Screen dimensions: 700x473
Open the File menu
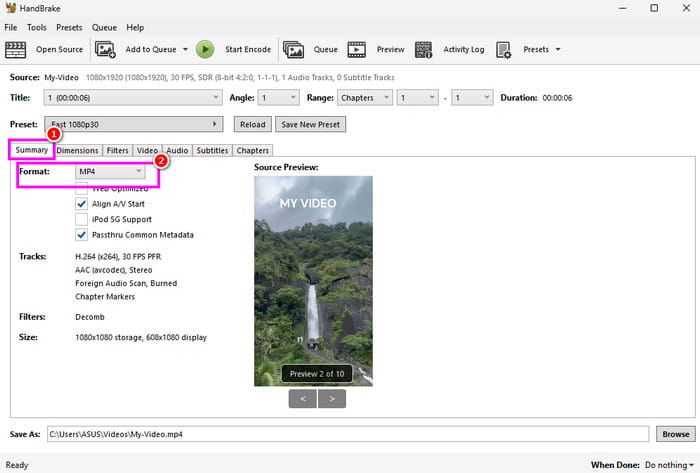(x=11, y=28)
